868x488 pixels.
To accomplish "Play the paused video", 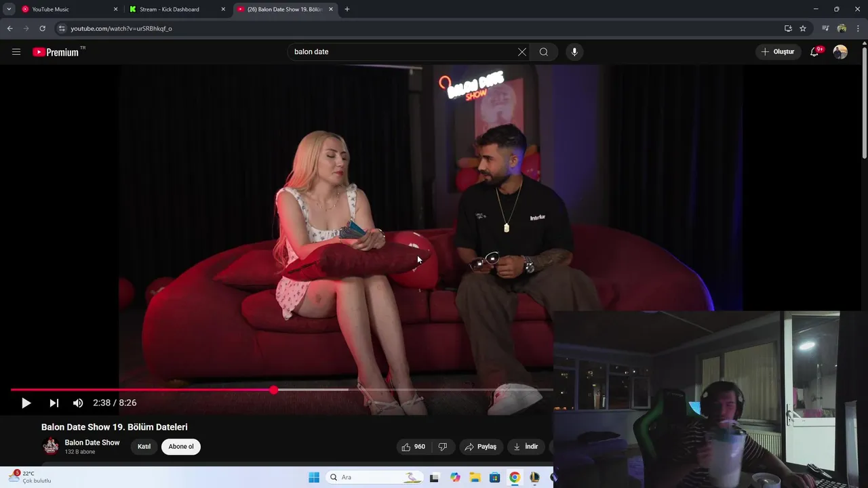I will click(x=26, y=403).
